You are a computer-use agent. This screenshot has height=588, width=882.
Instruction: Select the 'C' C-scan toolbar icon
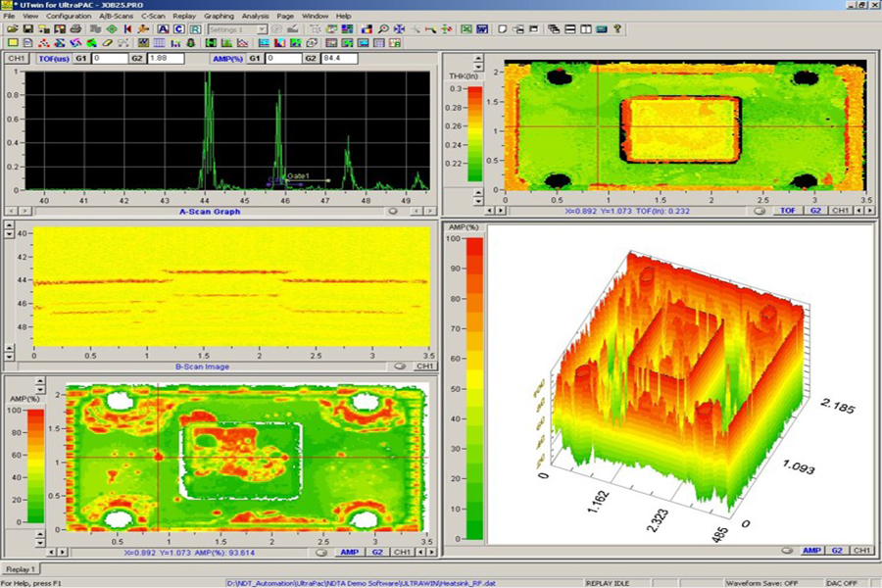[178, 29]
